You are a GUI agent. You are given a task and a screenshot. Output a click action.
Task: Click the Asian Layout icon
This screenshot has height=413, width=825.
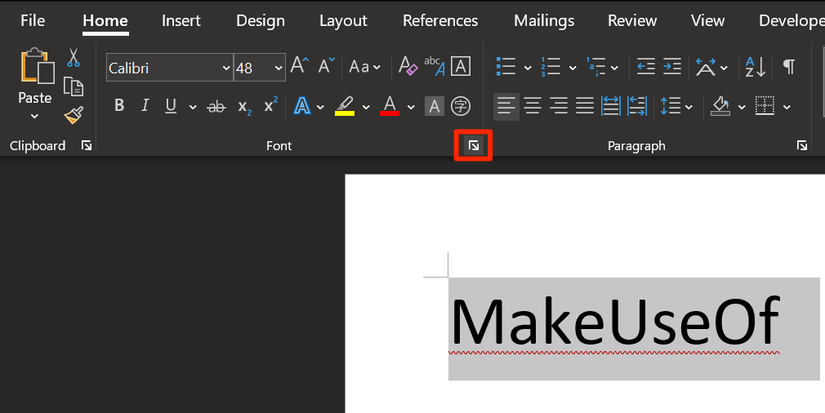[x=706, y=67]
